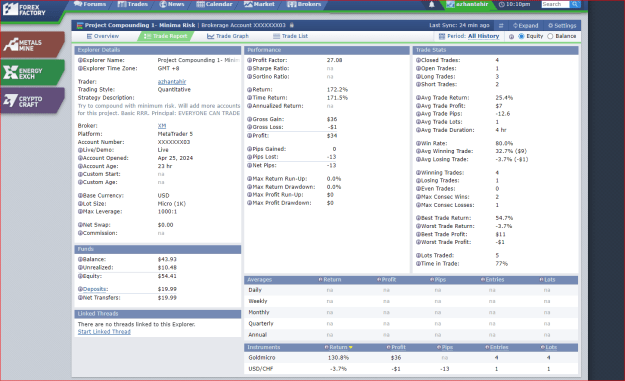The image size is (625, 381).
Task: Click the clock showing 10:10pm
Action: 514,4
